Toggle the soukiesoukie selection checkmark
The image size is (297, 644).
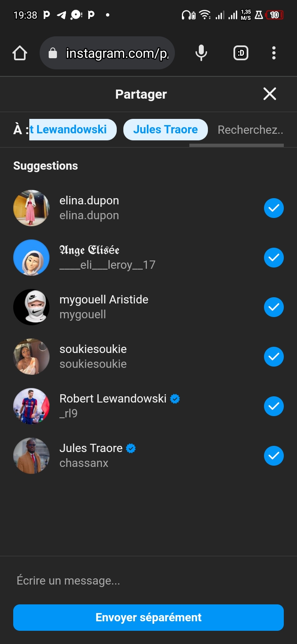pyautogui.click(x=274, y=357)
